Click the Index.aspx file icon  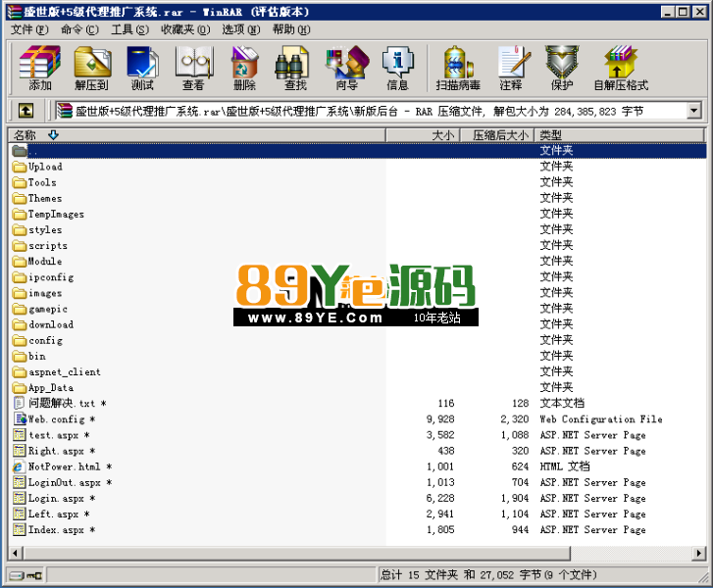(19, 529)
